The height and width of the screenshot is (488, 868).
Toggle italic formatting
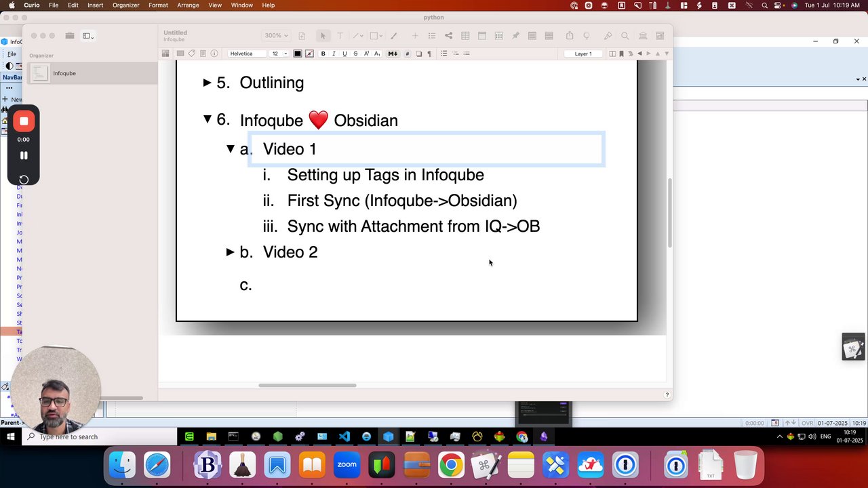pyautogui.click(x=334, y=54)
